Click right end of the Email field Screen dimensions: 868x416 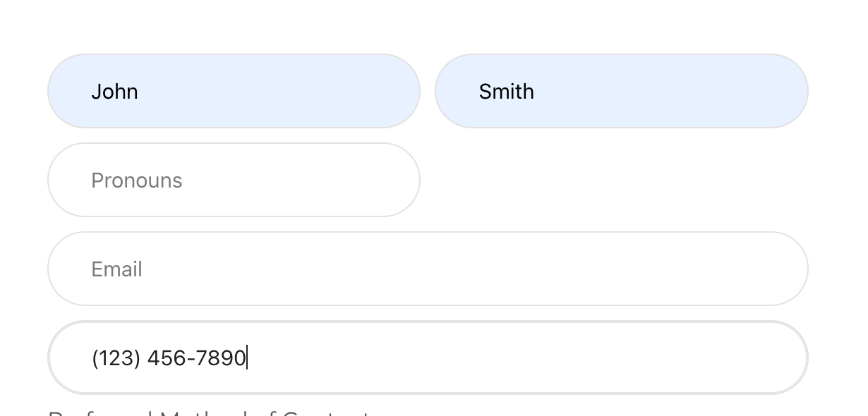click(769, 269)
